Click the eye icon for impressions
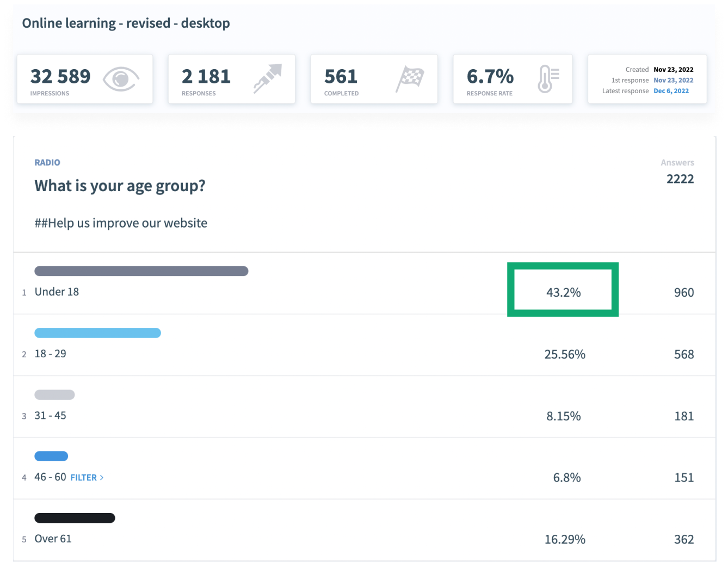The height and width of the screenshot is (562, 728). click(121, 79)
